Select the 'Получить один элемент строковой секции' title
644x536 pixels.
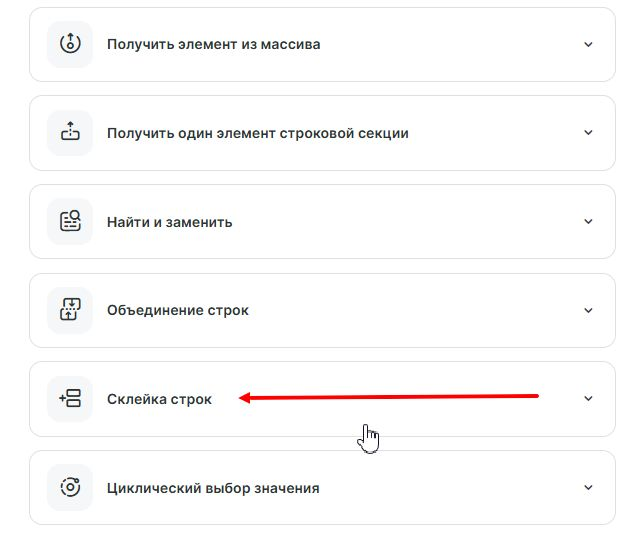258,133
